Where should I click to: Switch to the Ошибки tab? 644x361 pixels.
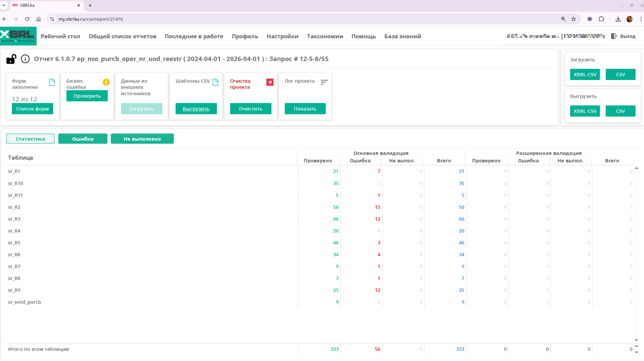click(83, 139)
